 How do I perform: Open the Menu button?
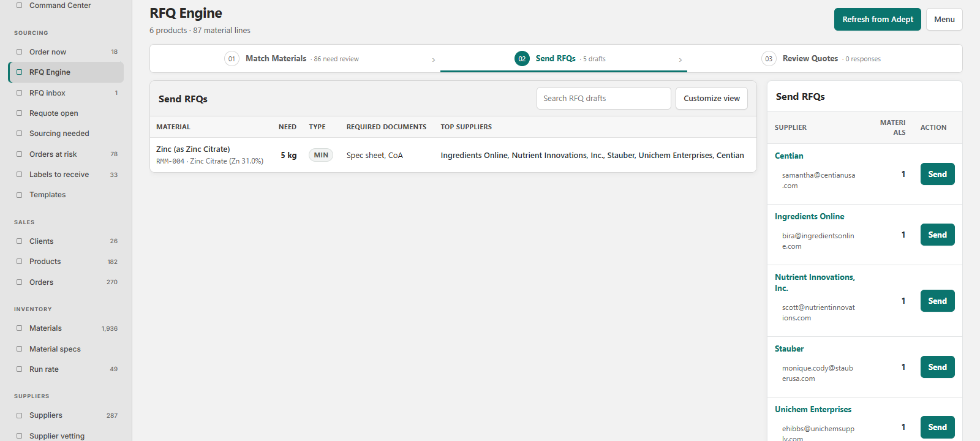click(944, 20)
